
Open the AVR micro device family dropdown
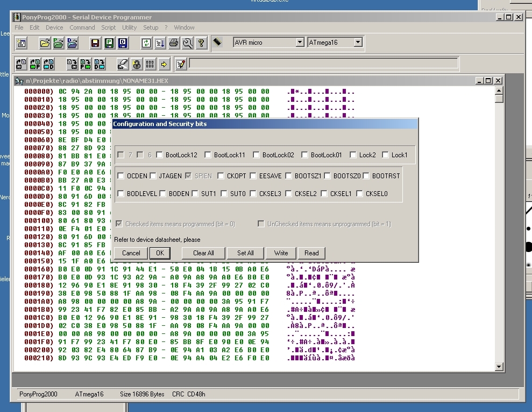(x=300, y=43)
